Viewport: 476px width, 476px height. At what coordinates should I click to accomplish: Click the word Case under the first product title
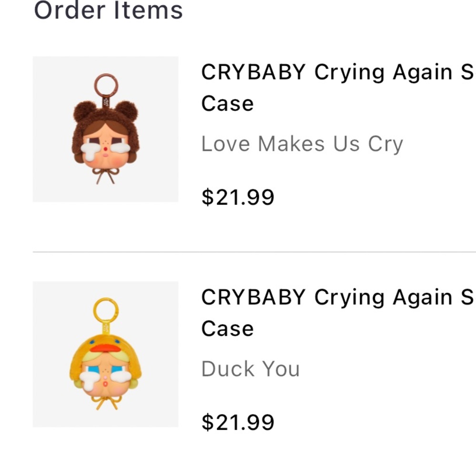tap(227, 104)
